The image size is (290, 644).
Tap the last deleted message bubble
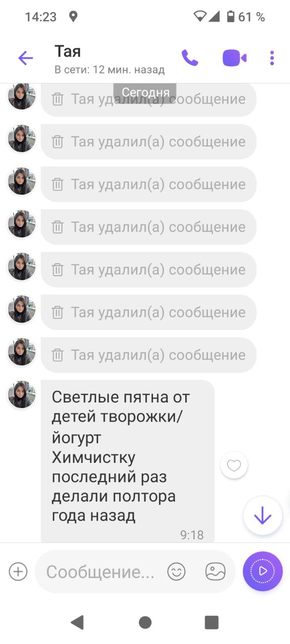pos(149,355)
